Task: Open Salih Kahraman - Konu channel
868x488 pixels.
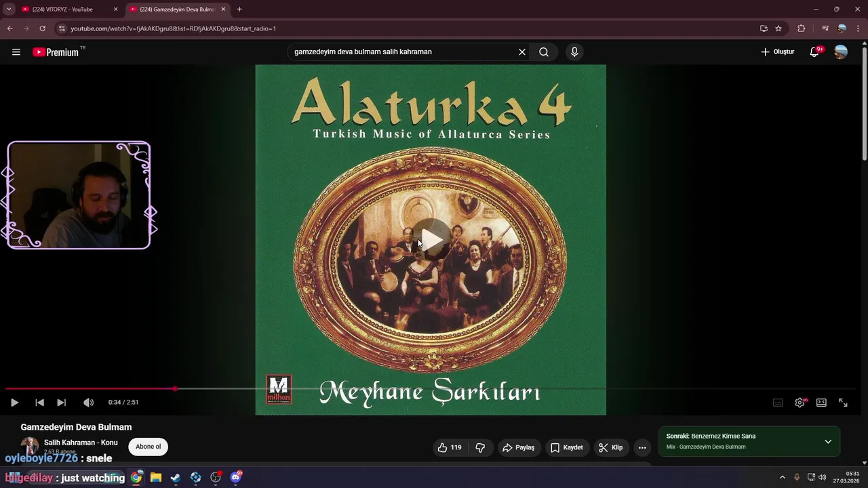Action: 81,443
